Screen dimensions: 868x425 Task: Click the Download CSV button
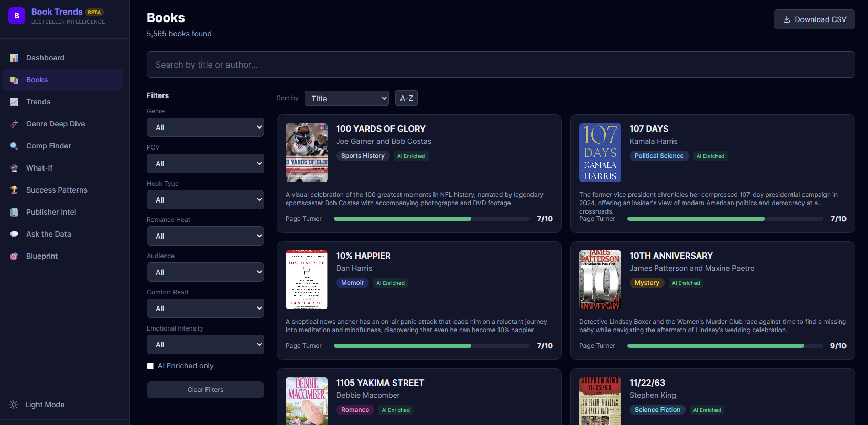(814, 19)
